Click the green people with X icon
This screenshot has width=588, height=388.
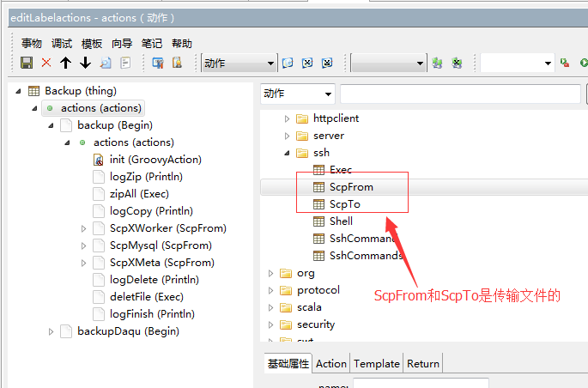pyautogui.click(x=457, y=63)
